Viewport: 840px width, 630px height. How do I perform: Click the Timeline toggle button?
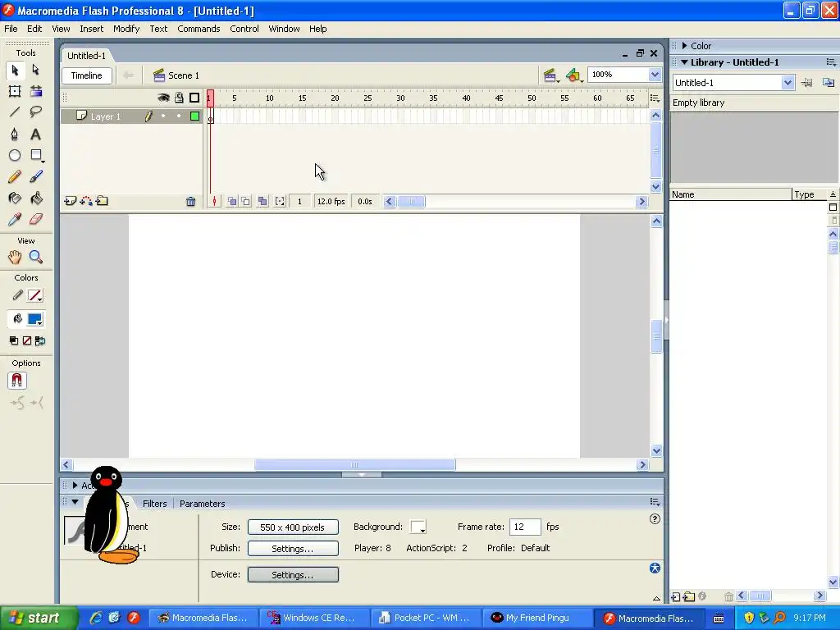[87, 75]
